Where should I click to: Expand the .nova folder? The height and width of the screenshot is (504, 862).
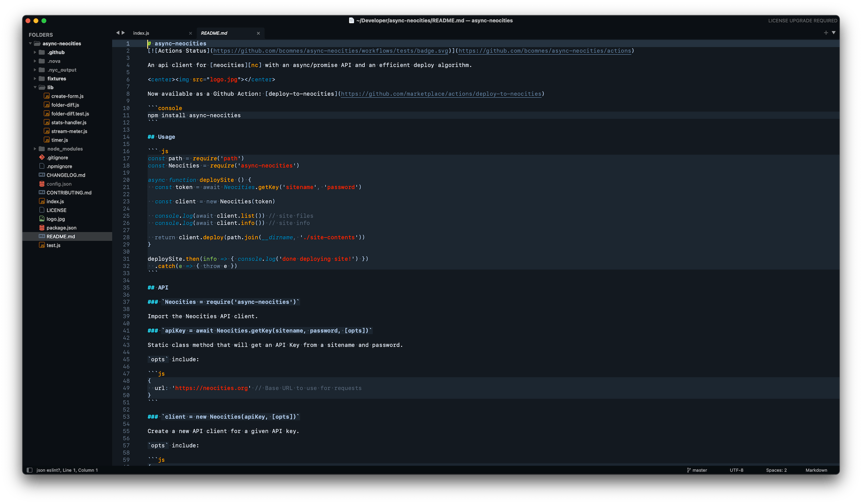tap(35, 61)
